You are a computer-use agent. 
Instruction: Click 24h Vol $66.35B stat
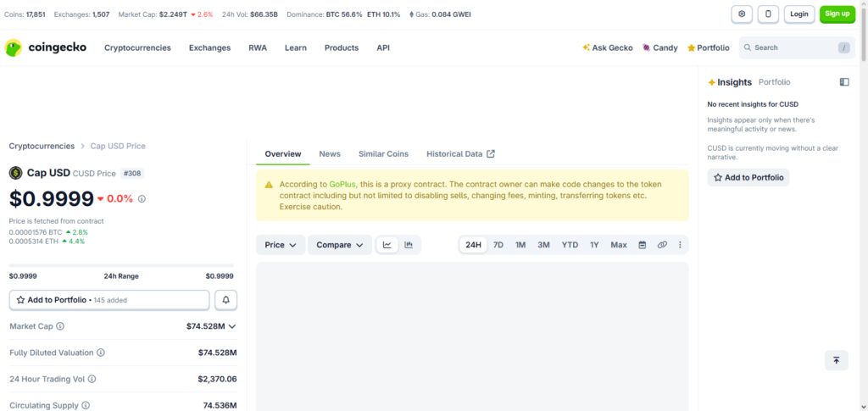pyautogui.click(x=250, y=14)
